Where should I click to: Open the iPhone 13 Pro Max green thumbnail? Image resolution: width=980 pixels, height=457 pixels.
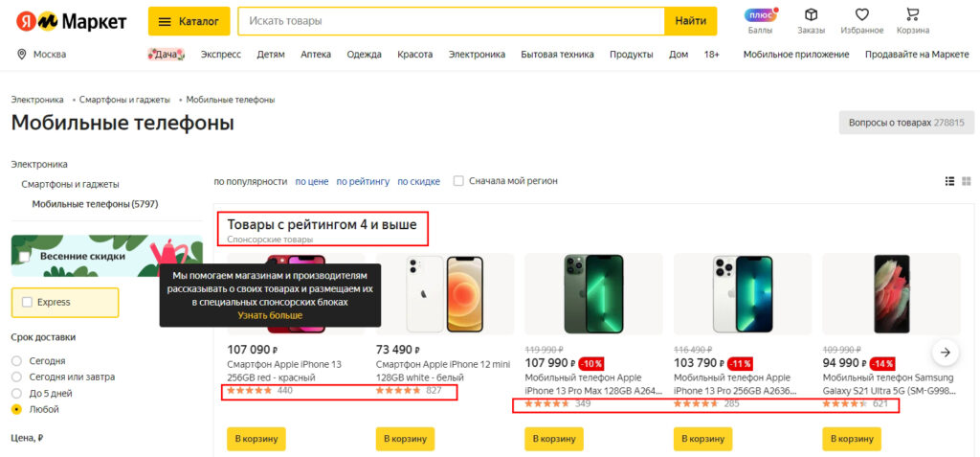click(593, 293)
